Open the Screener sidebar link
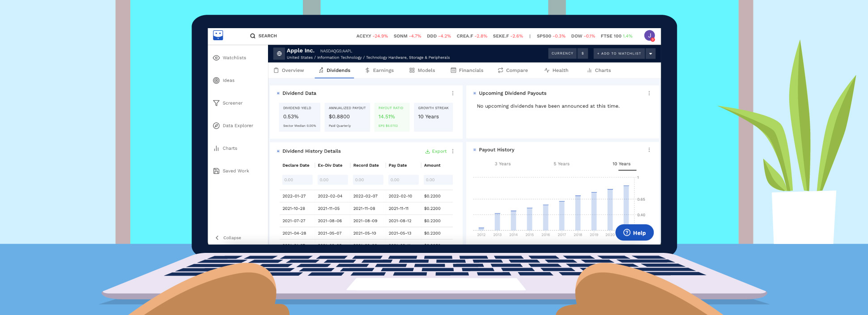This screenshot has height=315, width=868. (x=233, y=103)
